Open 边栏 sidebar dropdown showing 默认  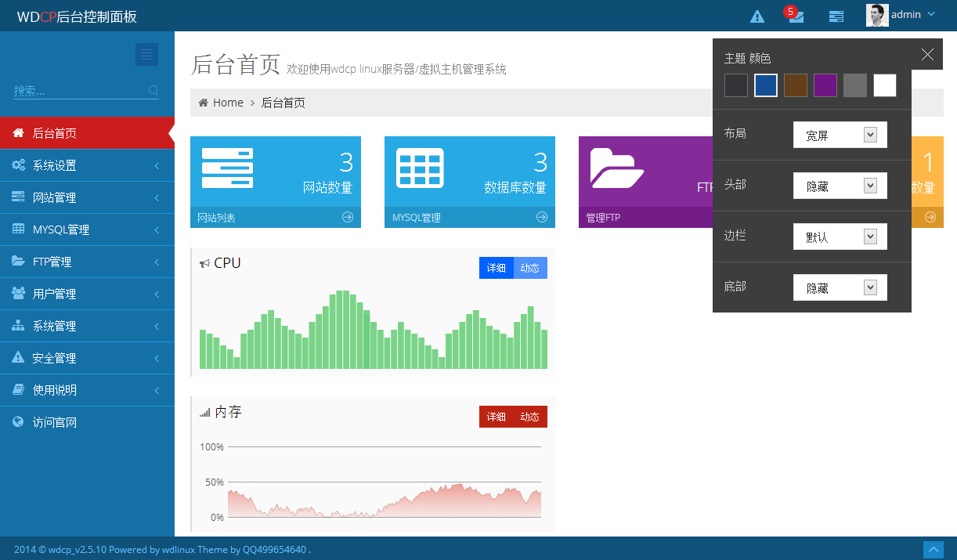[x=840, y=237]
